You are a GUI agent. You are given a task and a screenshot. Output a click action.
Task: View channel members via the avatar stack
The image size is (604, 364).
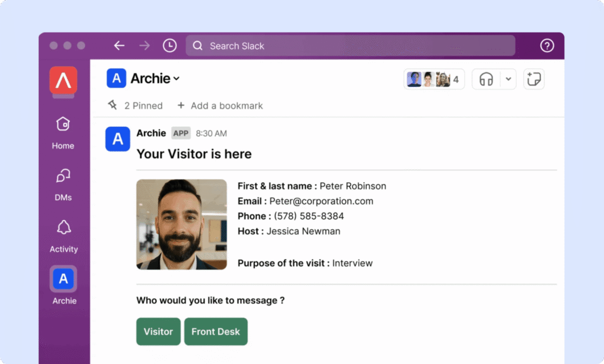tap(434, 78)
